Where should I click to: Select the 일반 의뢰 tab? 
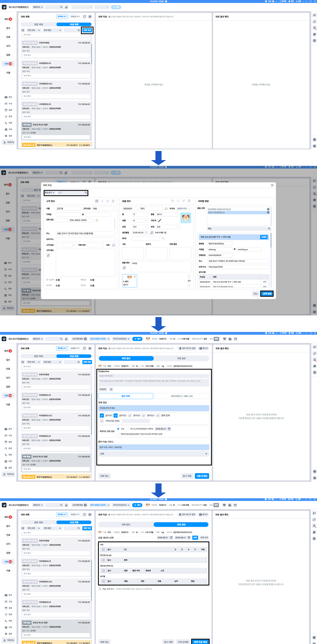pos(126,396)
